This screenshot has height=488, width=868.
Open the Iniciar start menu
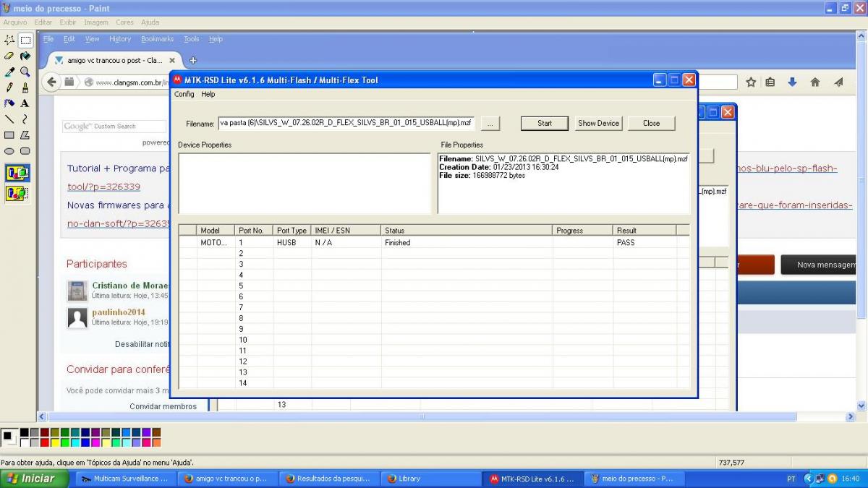point(34,479)
